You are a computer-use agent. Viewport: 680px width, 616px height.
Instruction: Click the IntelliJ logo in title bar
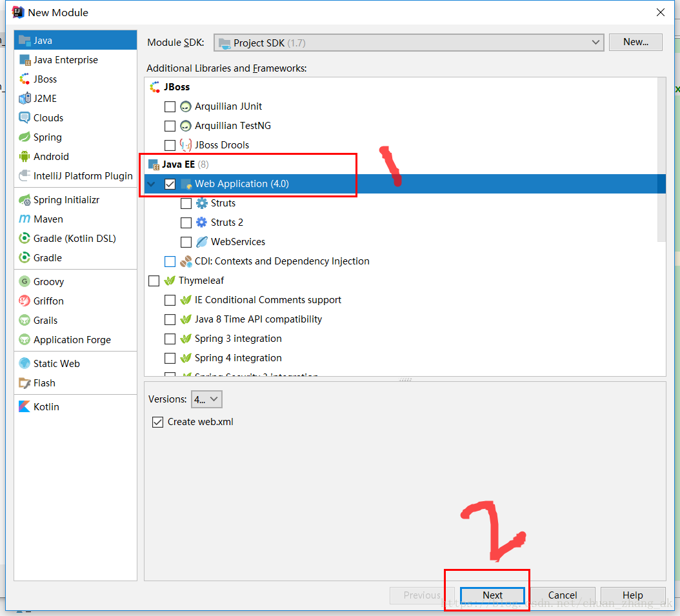click(x=18, y=12)
